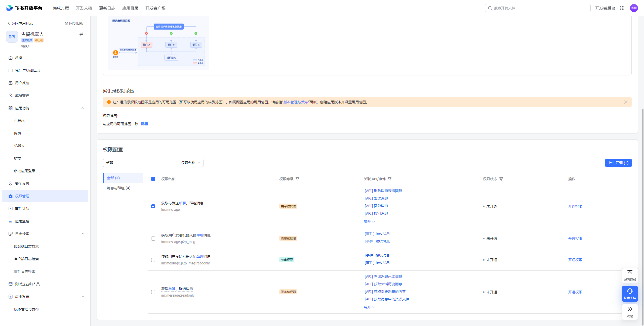
Task: Dismiss the orange notice banner
Action: pos(626,102)
